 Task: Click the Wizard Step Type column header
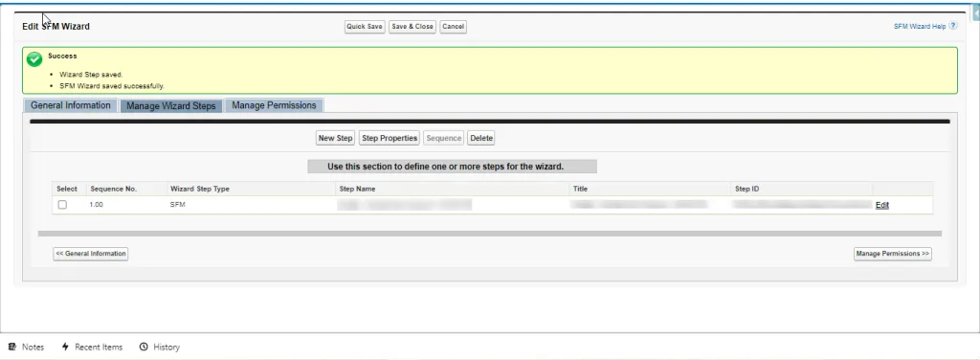[x=200, y=189]
